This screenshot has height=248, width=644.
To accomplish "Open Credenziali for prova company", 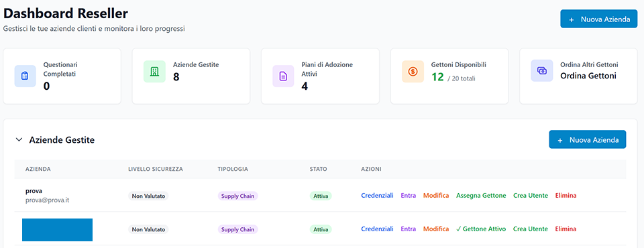I will (377, 196).
